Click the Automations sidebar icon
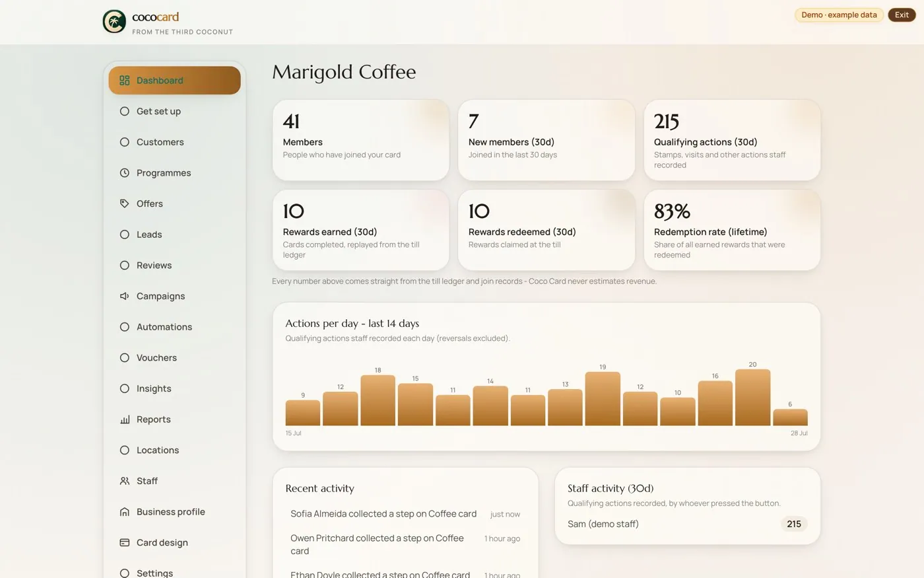The image size is (924, 578). point(124,327)
